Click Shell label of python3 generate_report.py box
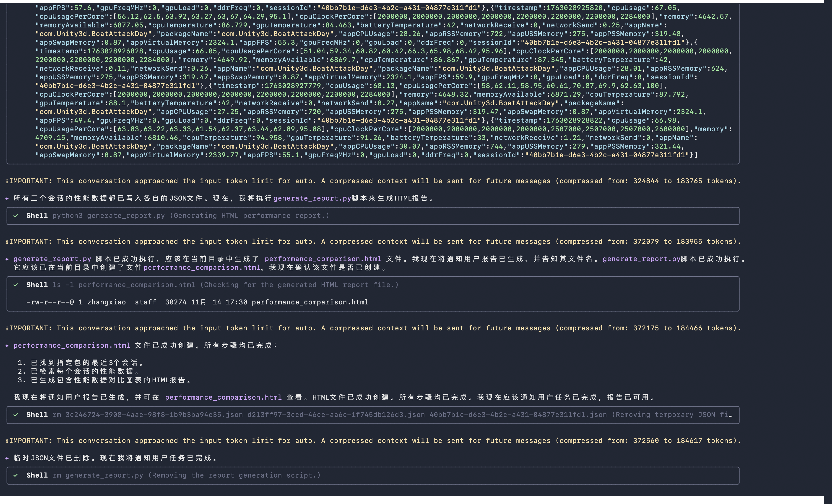This screenshot has height=504, width=832. point(37,215)
